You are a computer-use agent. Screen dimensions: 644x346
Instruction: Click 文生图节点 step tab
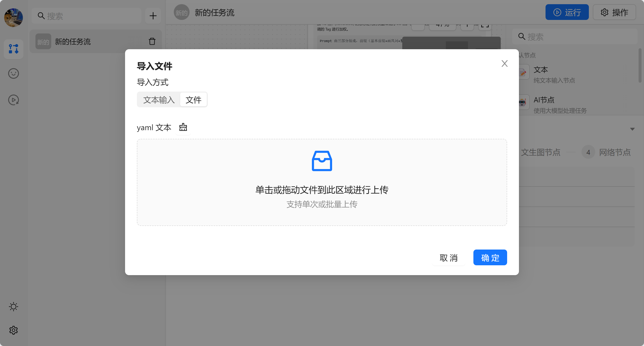(541, 152)
